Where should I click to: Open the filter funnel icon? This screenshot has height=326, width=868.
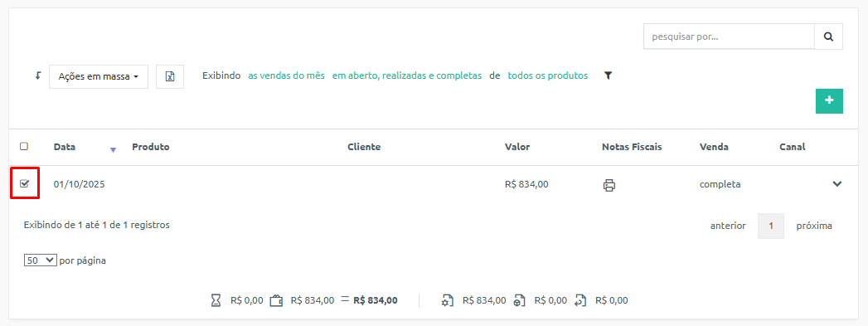608,75
